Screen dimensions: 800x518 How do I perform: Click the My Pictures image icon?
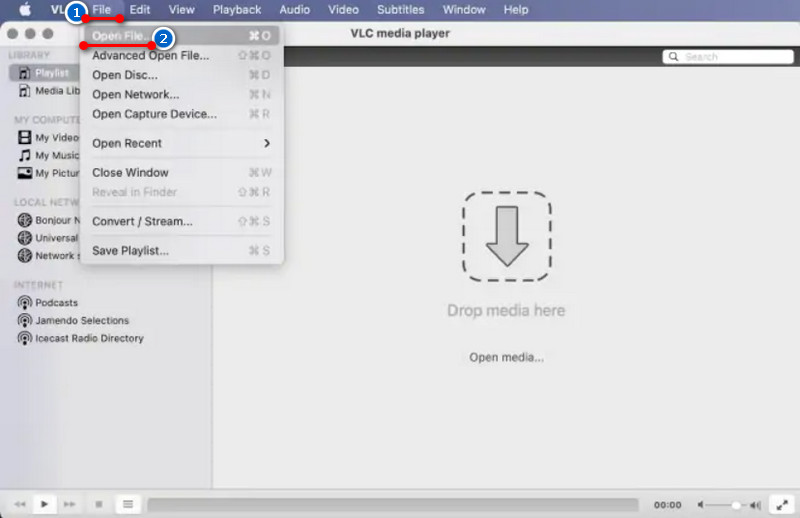tap(24, 173)
